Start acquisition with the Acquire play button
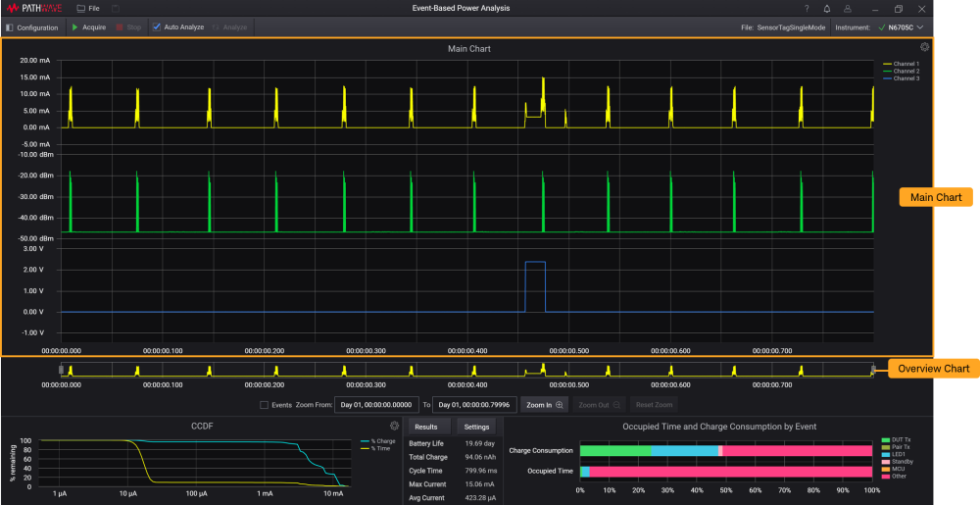The image size is (980, 505). (x=75, y=27)
